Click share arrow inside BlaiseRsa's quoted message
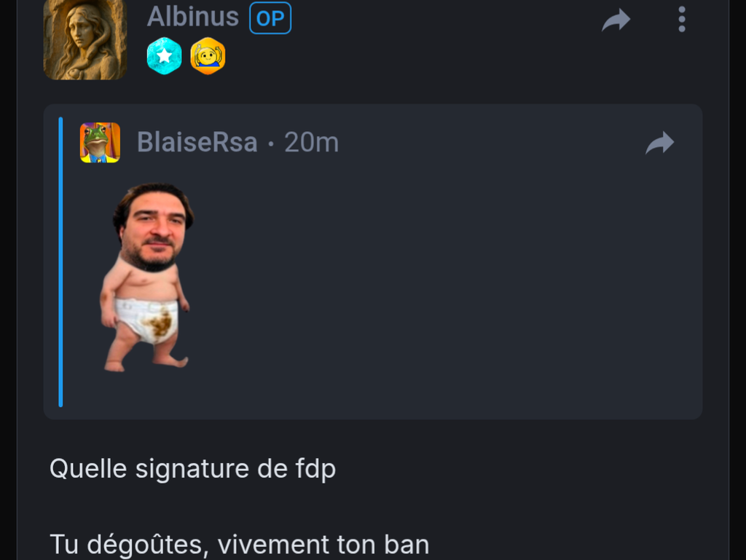The image size is (746, 560). [659, 143]
